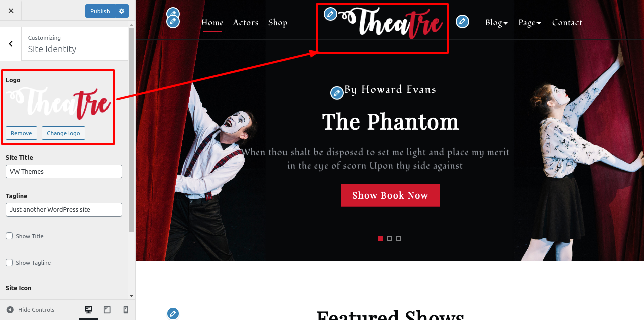644x320 pixels.
Task: Click edit pencil icon left of Blog menu
Action: pos(462,21)
